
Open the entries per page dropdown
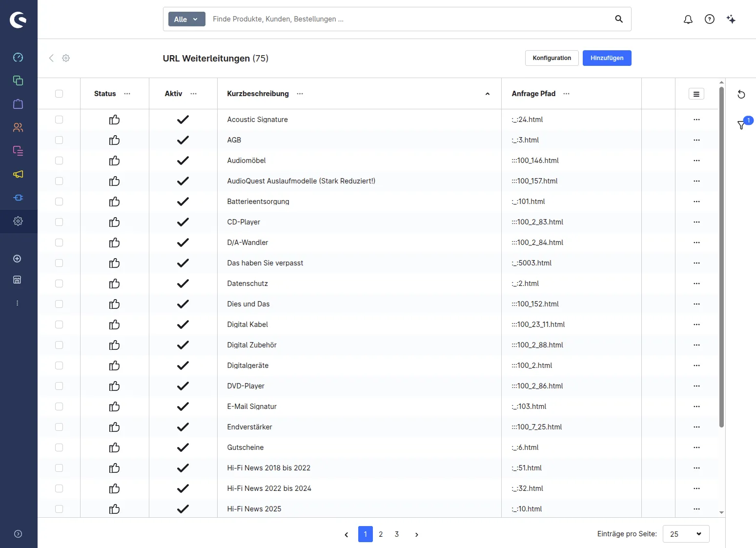[686, 534]
